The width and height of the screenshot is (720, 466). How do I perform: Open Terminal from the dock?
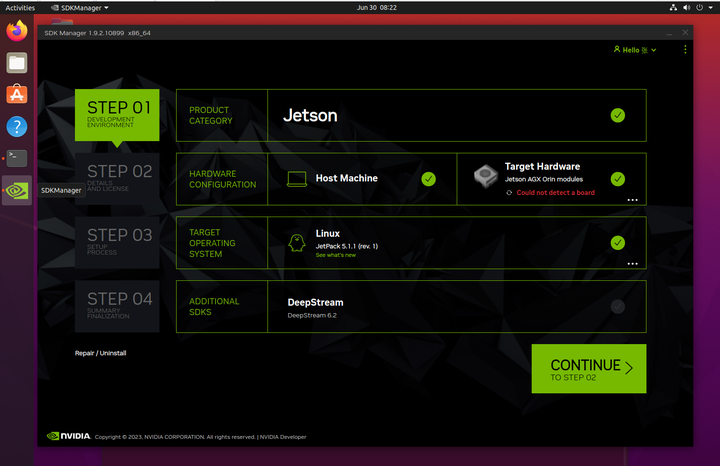pyautogui.click(x=17, y=158)
